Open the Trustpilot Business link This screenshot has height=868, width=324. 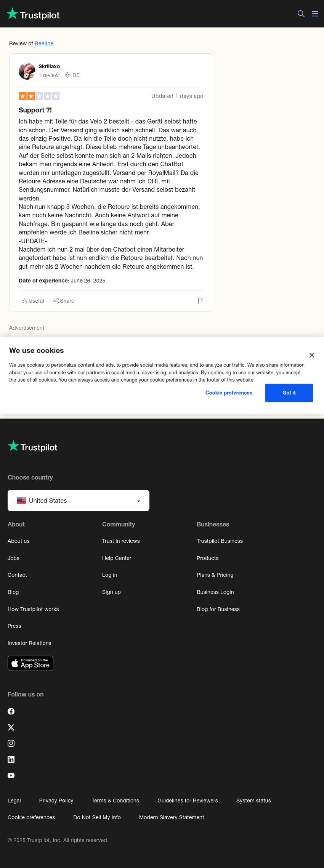[220, 541]
